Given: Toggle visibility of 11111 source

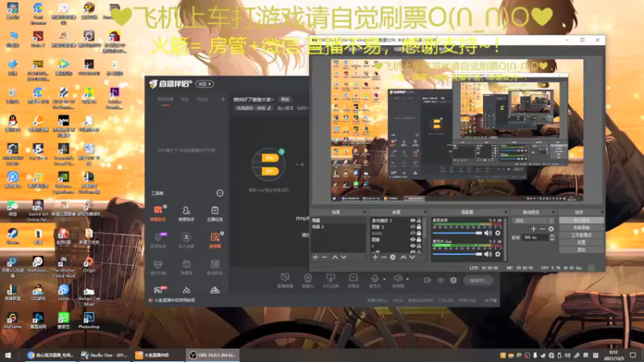Looking at the screenshot, I should 413,233.
